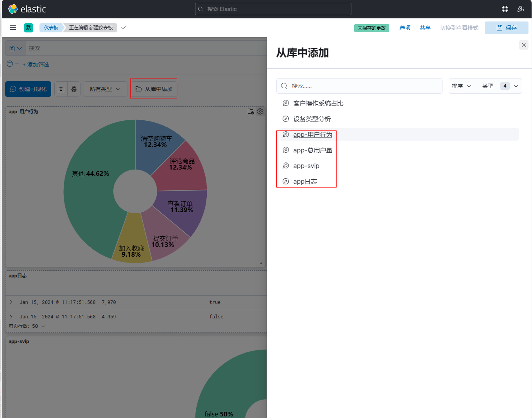The image size is (532, 418).
Task: Expand the saved query dropdown
Action: (x=15, y=48)
